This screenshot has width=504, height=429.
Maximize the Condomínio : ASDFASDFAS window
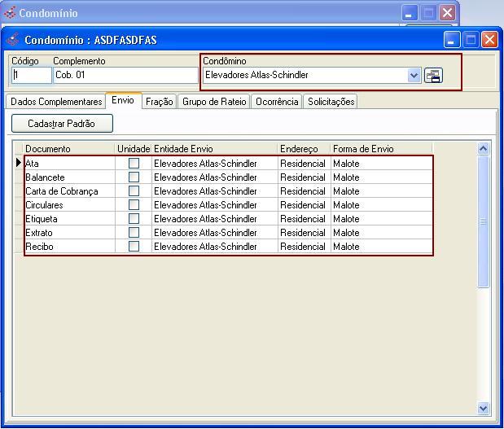(471, 39)
